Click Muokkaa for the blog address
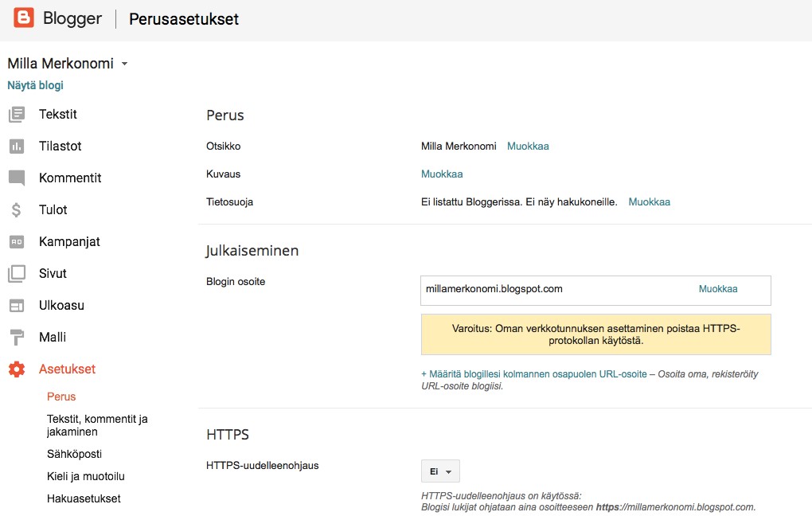This screenshot has height=516, width=812. tap(718, 289)
